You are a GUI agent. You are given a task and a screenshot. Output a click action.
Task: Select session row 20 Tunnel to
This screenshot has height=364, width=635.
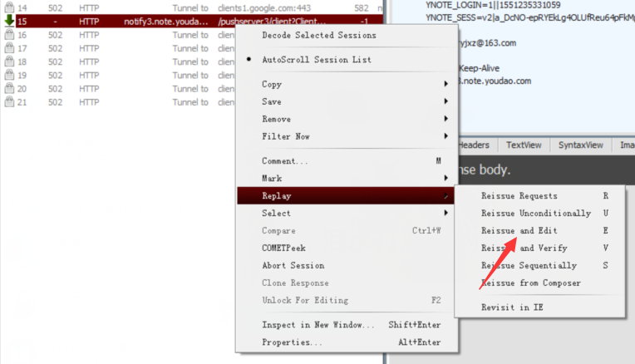click(x=119, y=89)
